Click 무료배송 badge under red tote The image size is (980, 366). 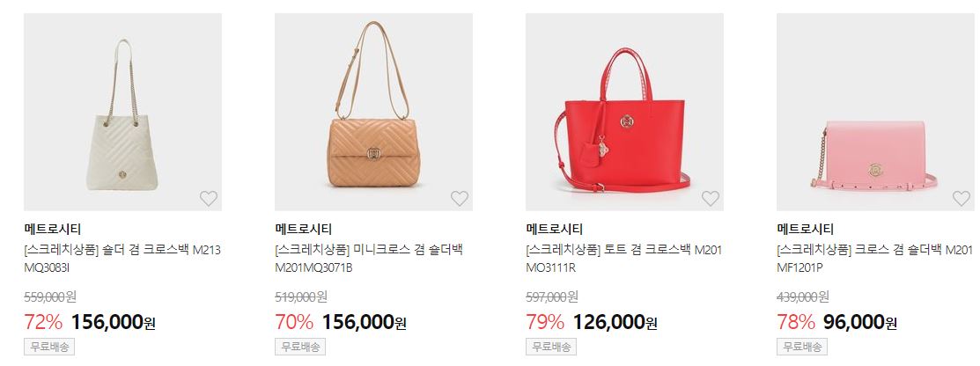(551, 347)
